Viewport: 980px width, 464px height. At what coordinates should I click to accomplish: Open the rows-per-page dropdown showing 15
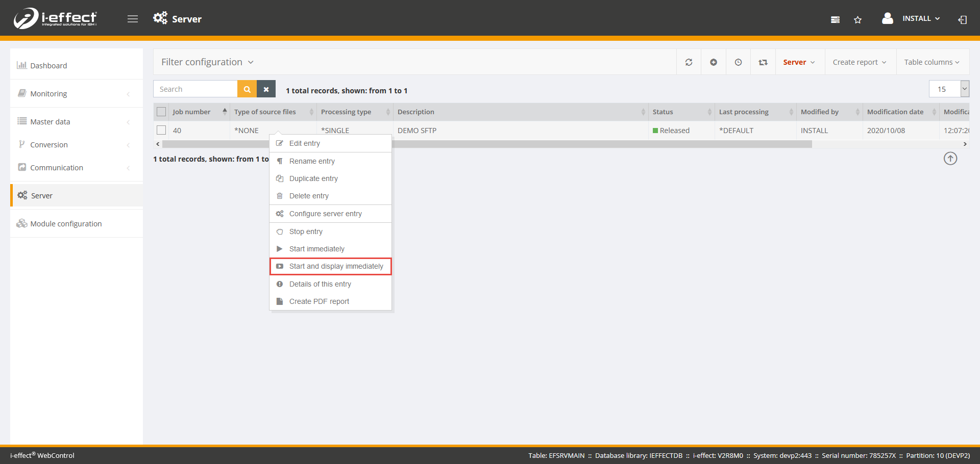point(964,89)
